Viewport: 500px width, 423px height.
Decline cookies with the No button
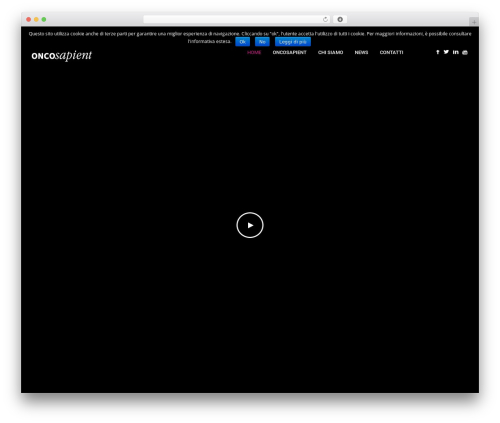(262, 42)
